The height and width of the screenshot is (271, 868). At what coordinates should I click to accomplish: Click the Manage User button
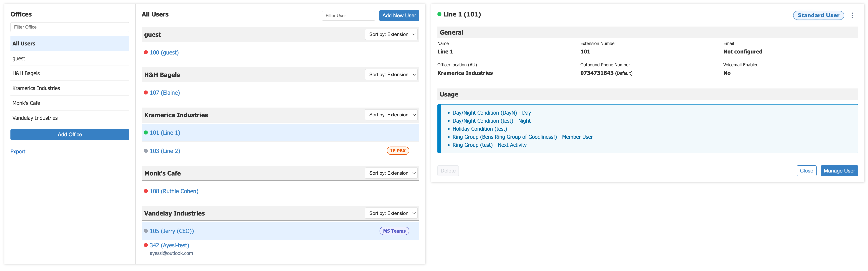[x=839, y=171]
